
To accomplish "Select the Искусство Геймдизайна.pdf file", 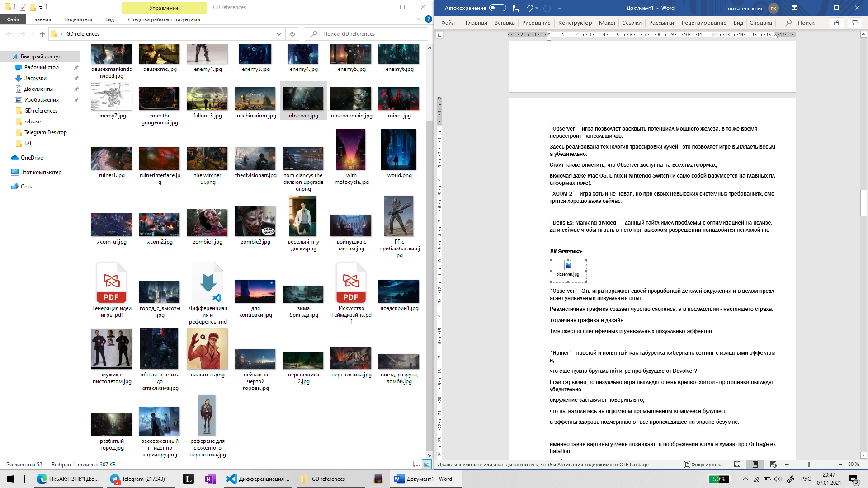I will point(351,294).
